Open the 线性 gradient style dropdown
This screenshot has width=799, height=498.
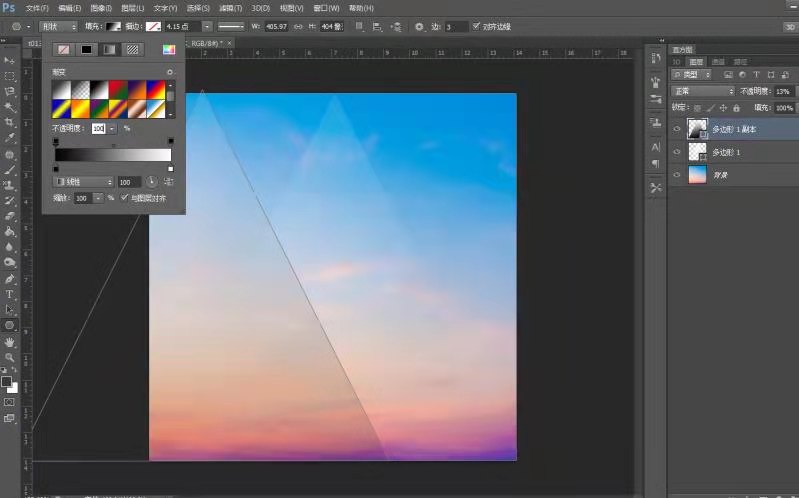[83, 182]
